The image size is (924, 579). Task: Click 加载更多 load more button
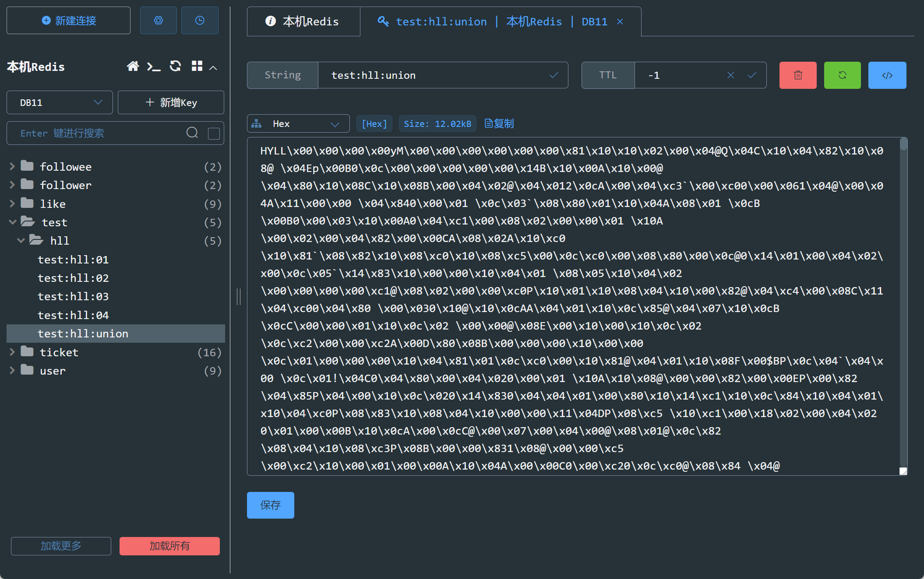(61, 546)
